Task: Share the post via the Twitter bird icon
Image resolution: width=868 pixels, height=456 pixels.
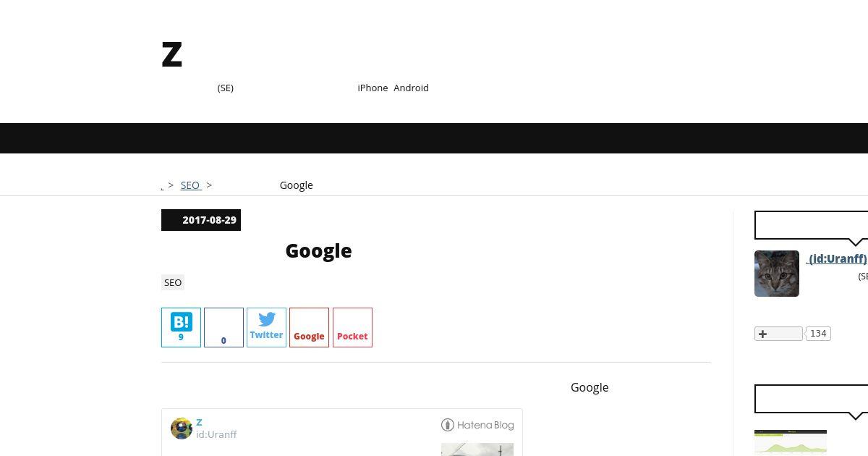Action: 266,327
